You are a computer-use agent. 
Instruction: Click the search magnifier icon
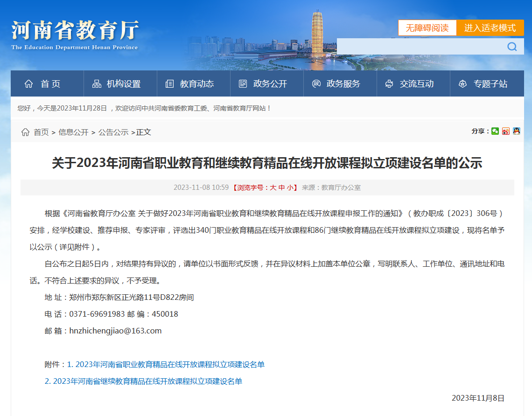[512, 47]
